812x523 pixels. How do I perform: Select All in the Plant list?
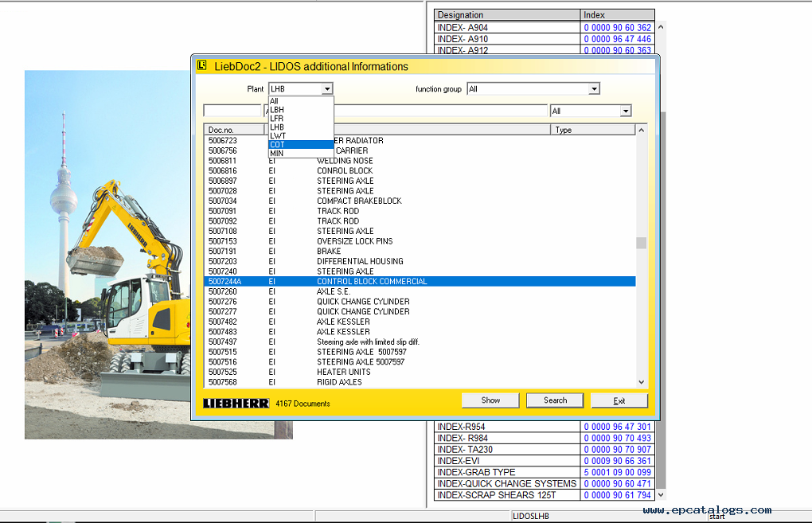pyautogui.click(x=300, y=101)
